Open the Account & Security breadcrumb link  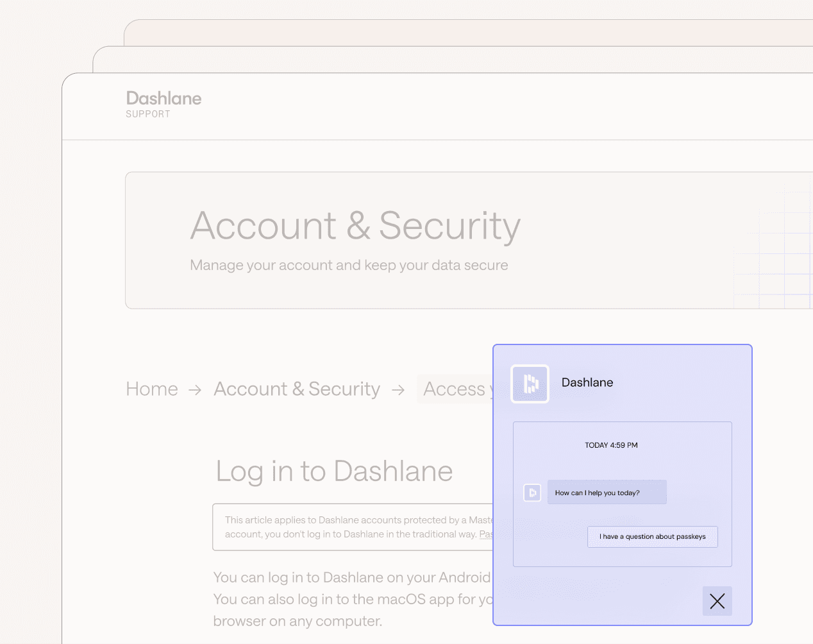pos(297,389)
